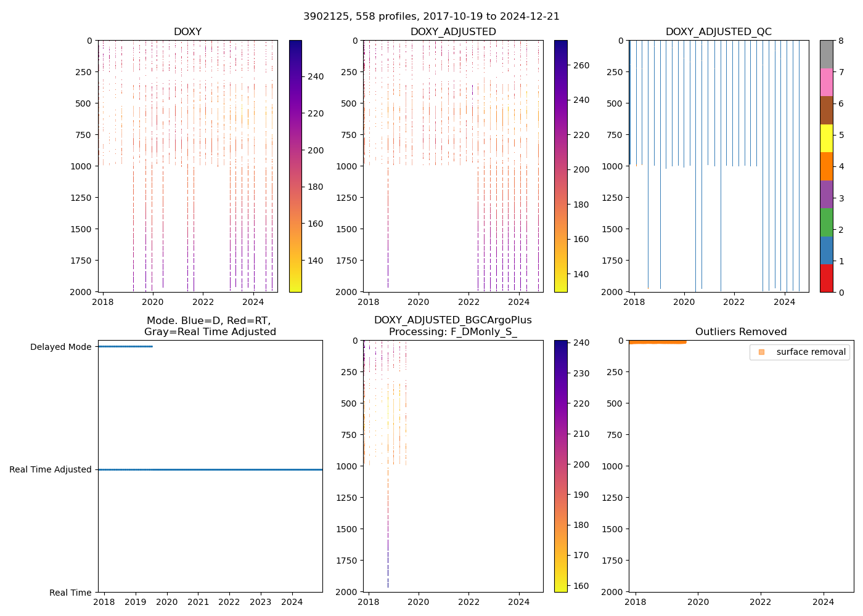Click the figure title with float ID 3902125

431,17
